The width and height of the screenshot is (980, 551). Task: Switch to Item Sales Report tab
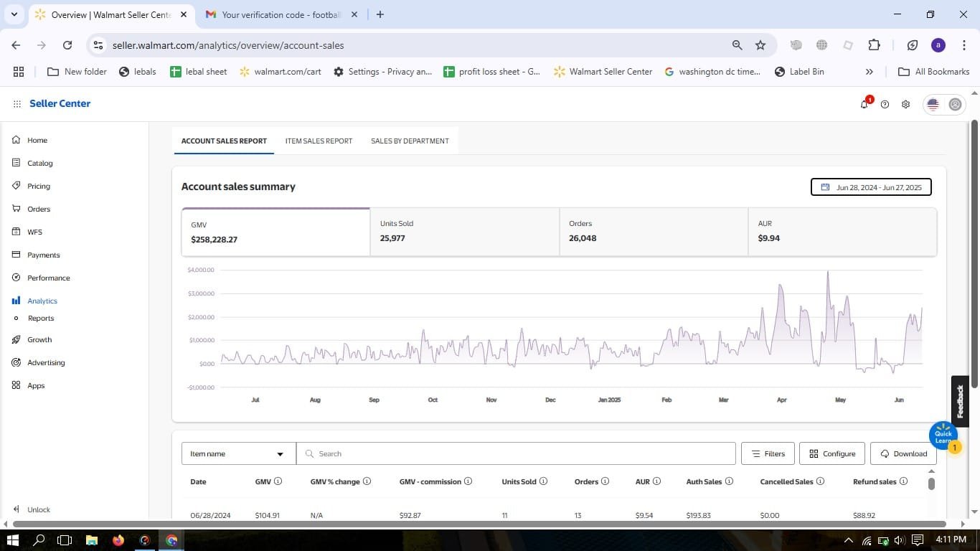pyautogui.click(x=319, y=141)
